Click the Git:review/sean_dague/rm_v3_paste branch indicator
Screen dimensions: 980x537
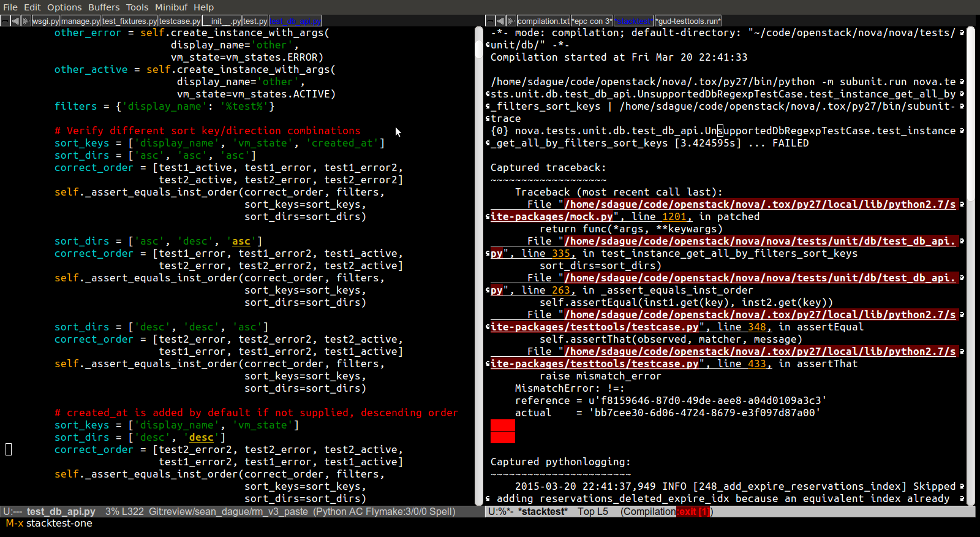[x=228, y=512]
